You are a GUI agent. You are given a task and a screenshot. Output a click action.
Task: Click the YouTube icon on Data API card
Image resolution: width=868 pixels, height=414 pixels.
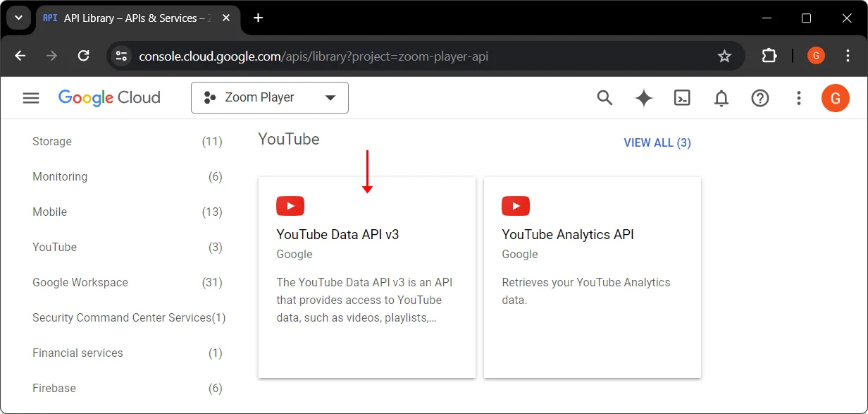tap(290, 206)
